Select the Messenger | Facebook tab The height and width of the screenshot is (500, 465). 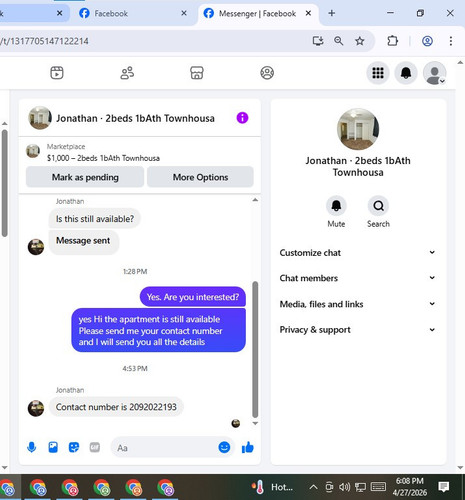[x=258, y=13]
